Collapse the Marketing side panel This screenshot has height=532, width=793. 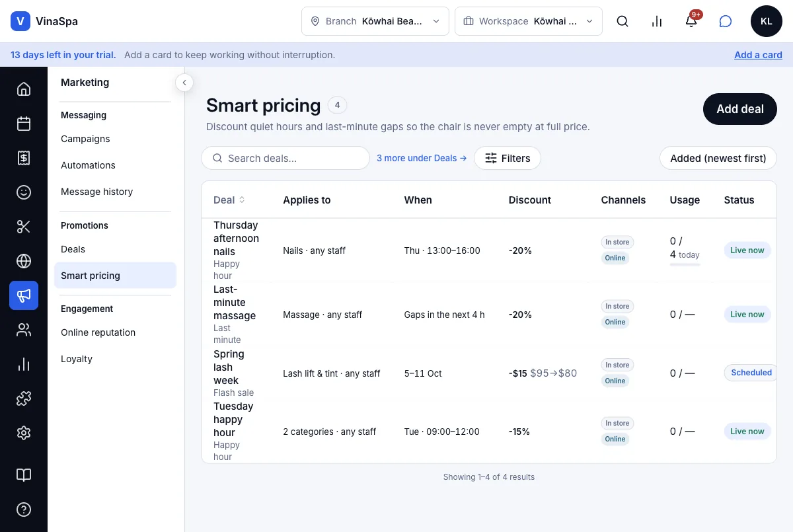click(x=184, y=83)
